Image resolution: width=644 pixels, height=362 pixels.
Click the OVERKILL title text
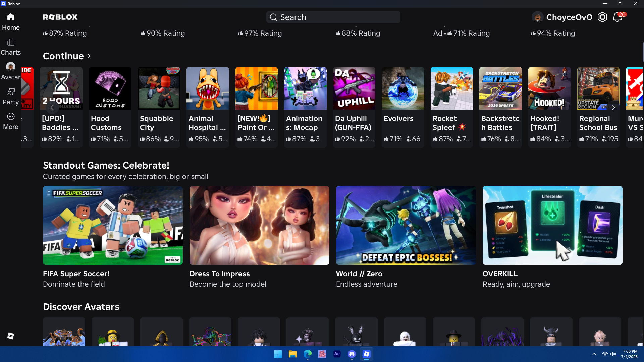(500, 274)
